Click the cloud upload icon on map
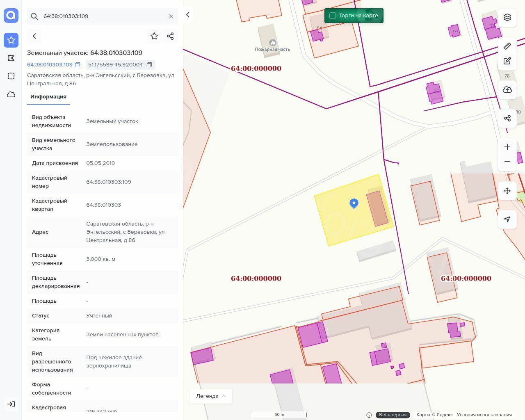Screen dimensions: 525x420 pyautogui.click(x=507, y=90)
